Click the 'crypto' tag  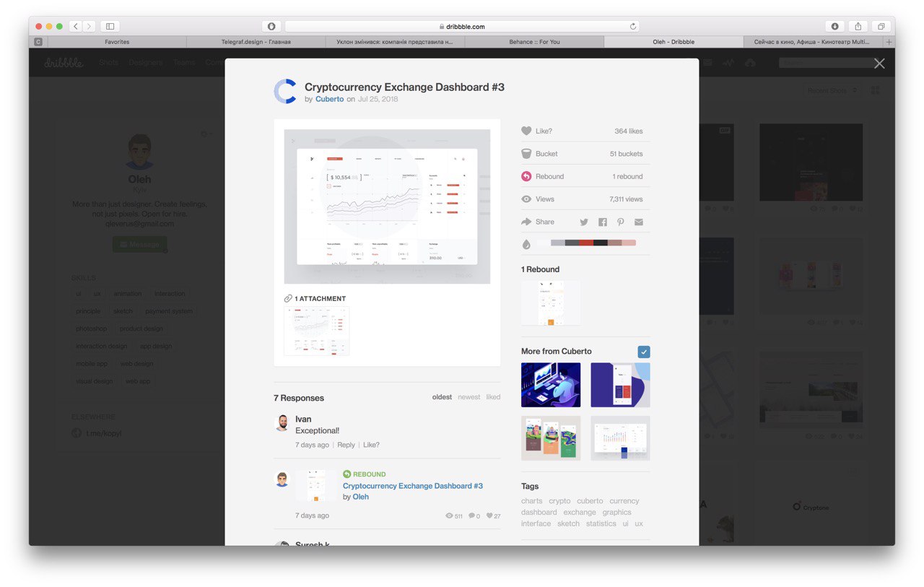[559, 501]
